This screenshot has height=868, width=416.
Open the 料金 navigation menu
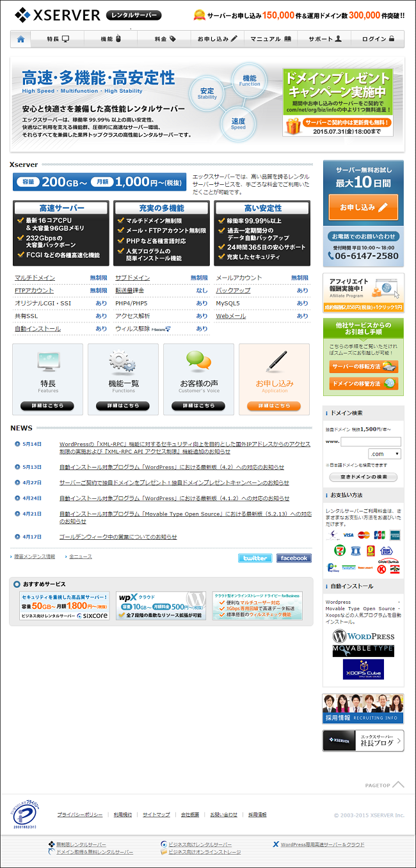[x=164, y=39]
